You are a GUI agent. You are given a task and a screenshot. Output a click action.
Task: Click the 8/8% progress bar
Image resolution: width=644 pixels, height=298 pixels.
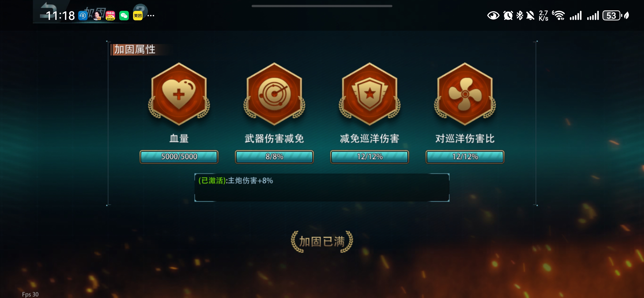pos(274,157)
